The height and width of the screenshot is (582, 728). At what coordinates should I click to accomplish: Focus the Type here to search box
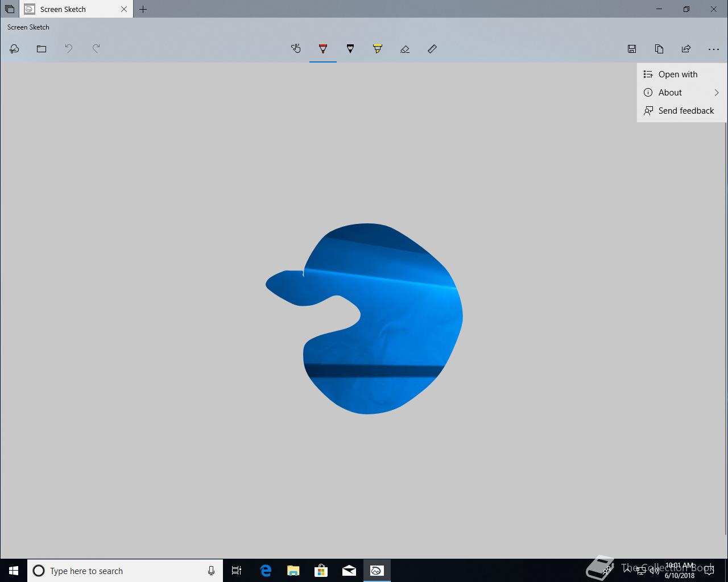[125, 571]
